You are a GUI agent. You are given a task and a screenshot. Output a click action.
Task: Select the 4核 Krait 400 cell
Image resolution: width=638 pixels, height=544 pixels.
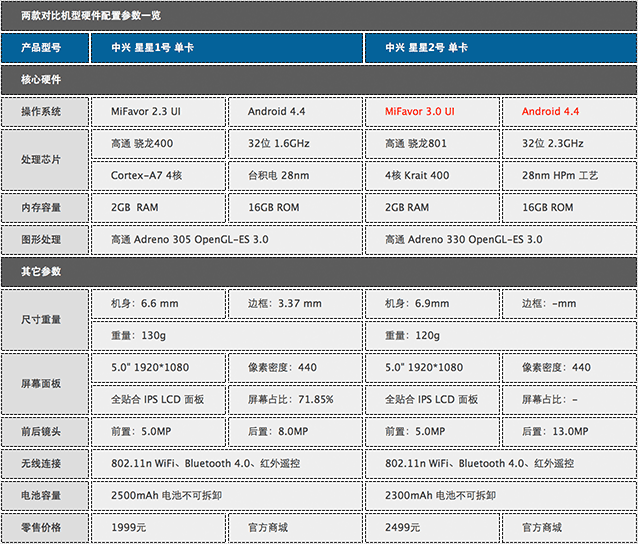(432, 176)
